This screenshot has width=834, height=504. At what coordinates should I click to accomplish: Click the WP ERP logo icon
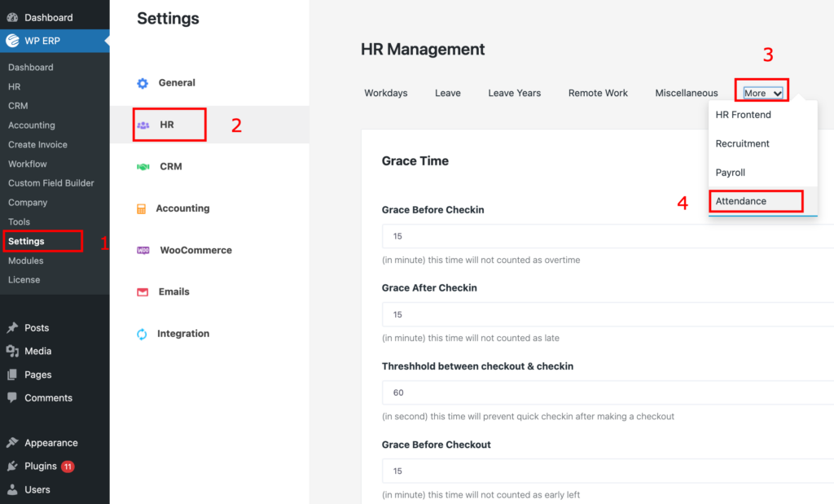click(x=12, y=41)
